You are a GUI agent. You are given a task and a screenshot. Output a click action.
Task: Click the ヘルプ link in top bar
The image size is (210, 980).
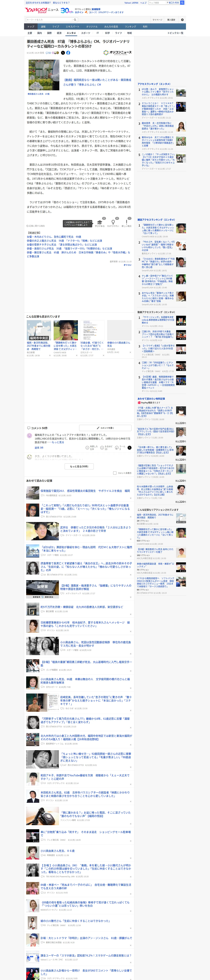click(x=143, y=3)
